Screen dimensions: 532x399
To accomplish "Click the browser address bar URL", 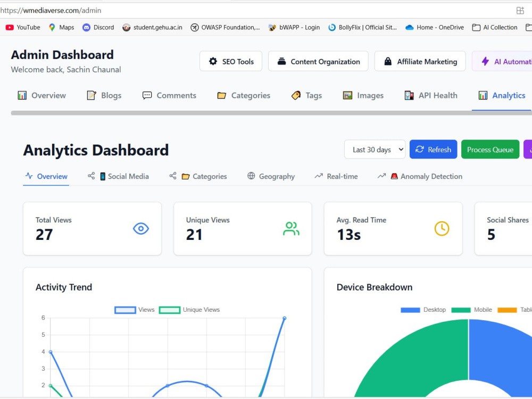I will (x=51, y=11).
